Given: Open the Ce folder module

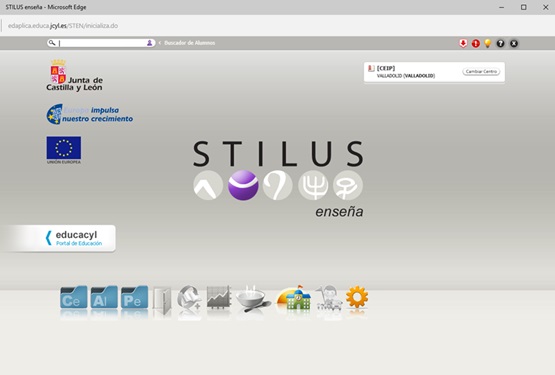Looking at the screenshot, I should (74, 298).
